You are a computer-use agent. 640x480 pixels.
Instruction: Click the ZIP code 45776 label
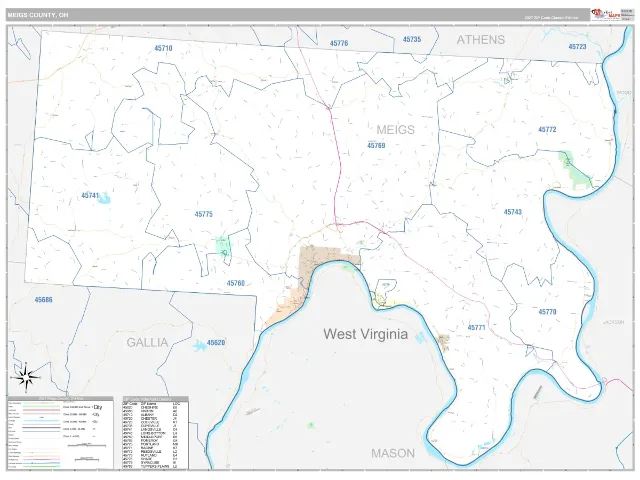[339, 43]
